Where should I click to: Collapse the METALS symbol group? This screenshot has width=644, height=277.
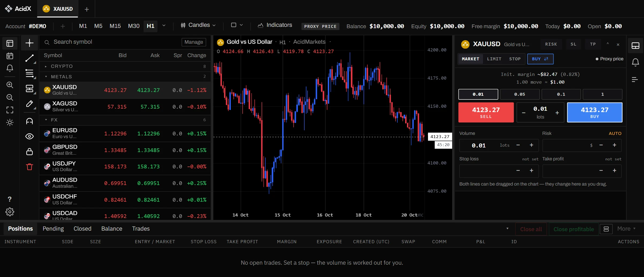[125, 77]
